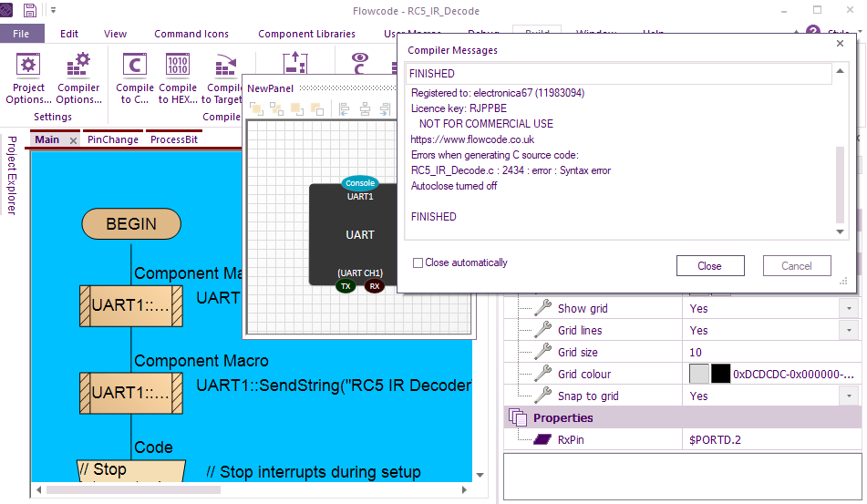Open the Edit ribbon tab
867x504 pixels.
pos(69,34)
